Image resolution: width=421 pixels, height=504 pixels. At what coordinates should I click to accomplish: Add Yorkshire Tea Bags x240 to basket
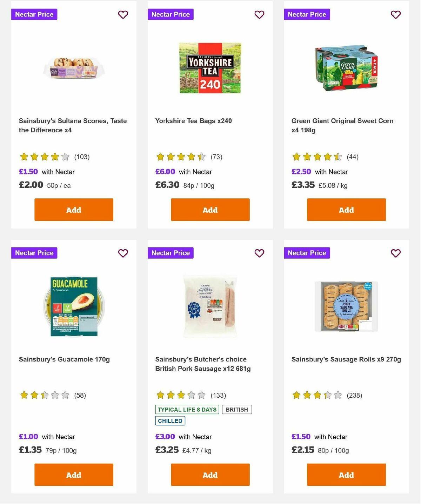[210, 210]
